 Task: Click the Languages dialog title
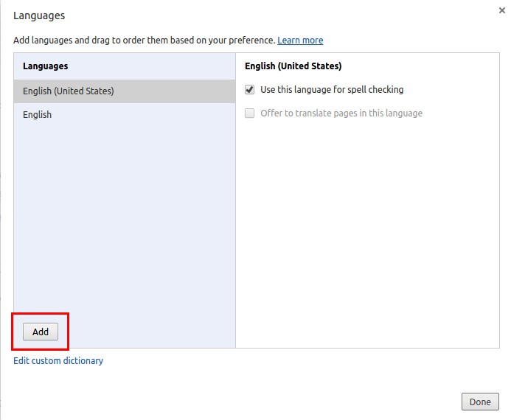[x=39, y=15]
